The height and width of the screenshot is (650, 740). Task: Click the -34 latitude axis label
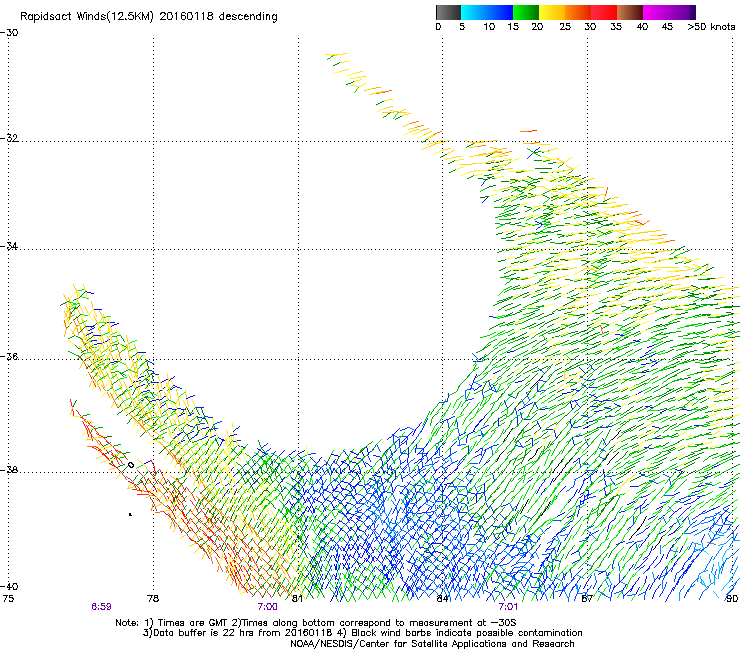(x=9, y=246)
